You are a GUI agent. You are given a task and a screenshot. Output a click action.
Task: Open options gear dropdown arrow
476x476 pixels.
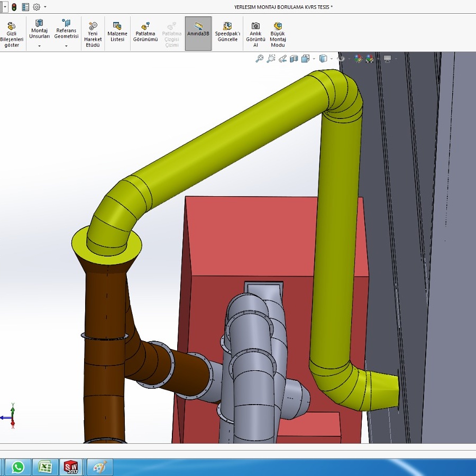[x=45, y=7]
